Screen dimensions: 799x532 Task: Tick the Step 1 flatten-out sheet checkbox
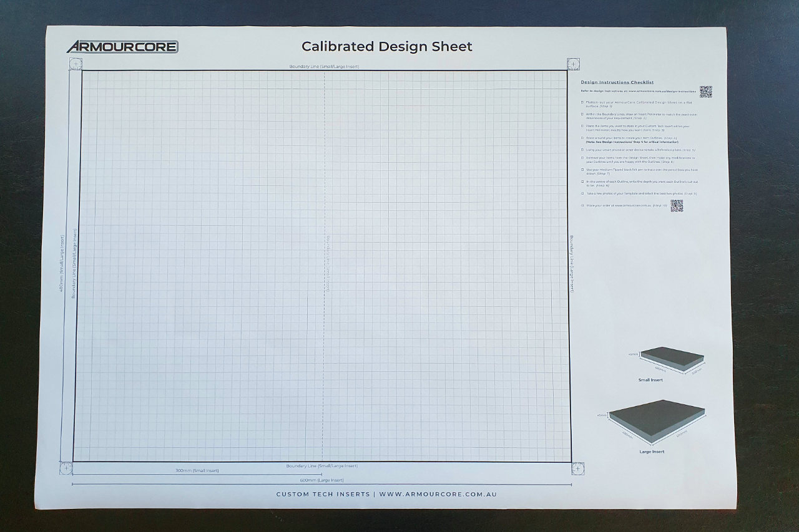coord(582,102)
